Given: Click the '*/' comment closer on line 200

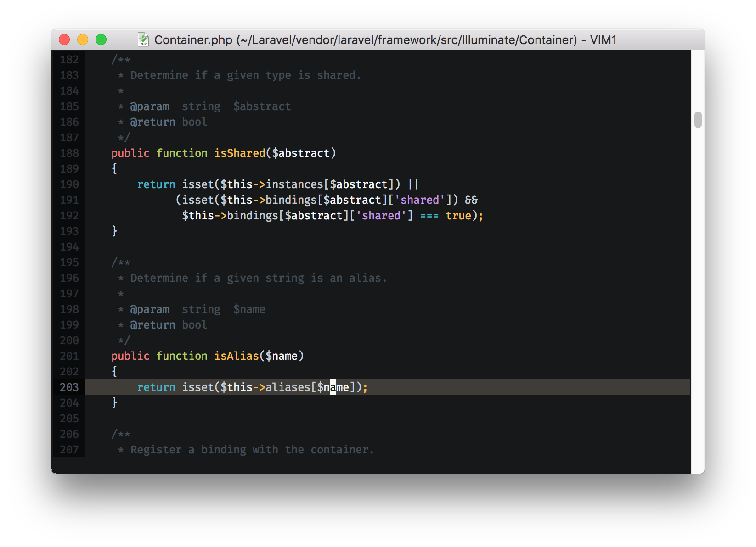Looking at the screenshot, I should click(x=124, y=340).
